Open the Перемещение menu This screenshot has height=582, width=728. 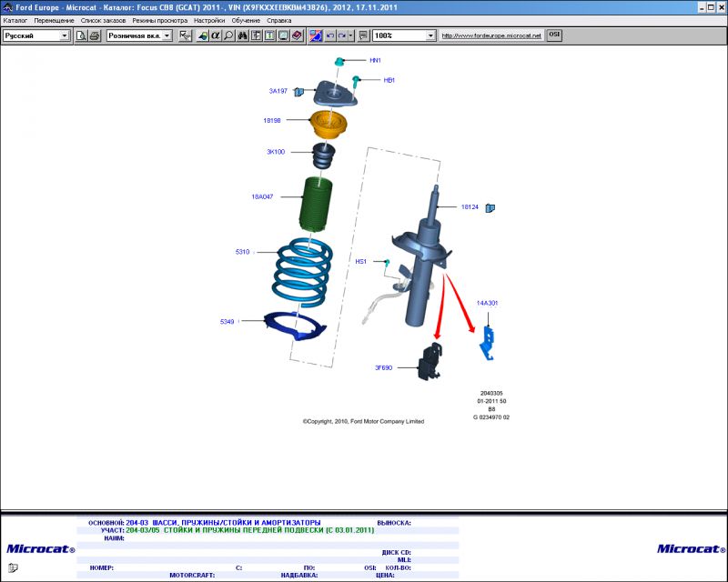click(x=54, y=20)
